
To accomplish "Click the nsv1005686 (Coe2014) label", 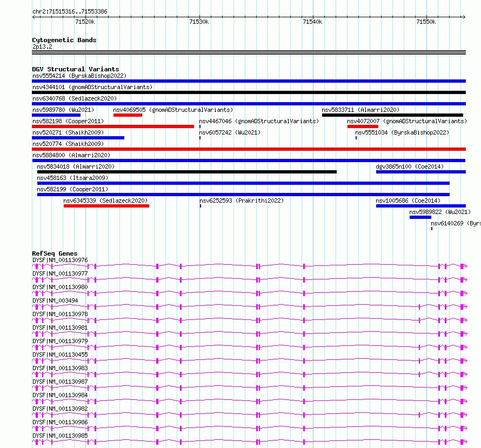I will [408, 200].
